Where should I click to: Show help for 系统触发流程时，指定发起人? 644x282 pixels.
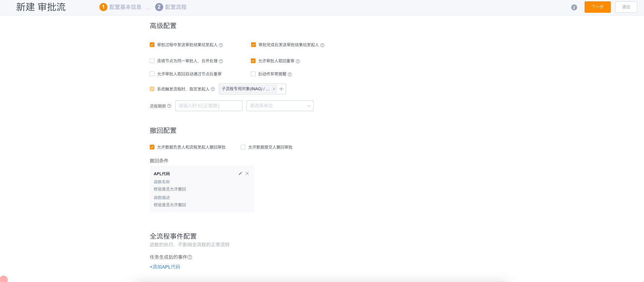click(213, 89)
